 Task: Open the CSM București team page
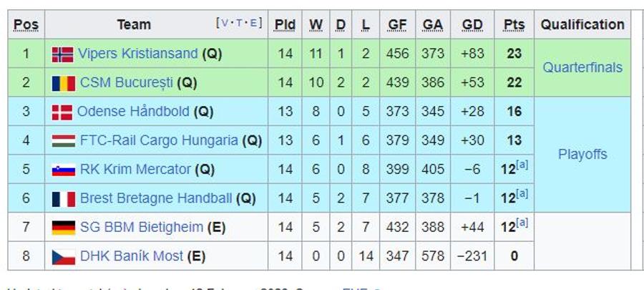127,82
